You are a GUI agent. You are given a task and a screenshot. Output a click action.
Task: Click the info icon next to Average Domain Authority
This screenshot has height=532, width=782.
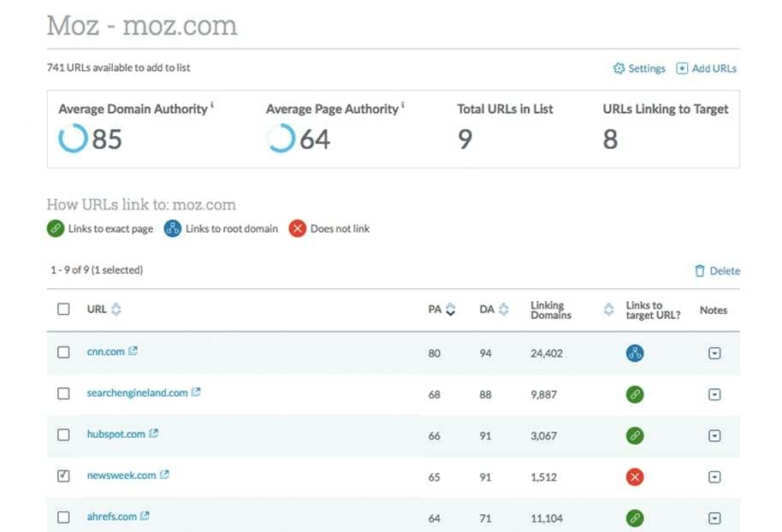pos(212,106)
